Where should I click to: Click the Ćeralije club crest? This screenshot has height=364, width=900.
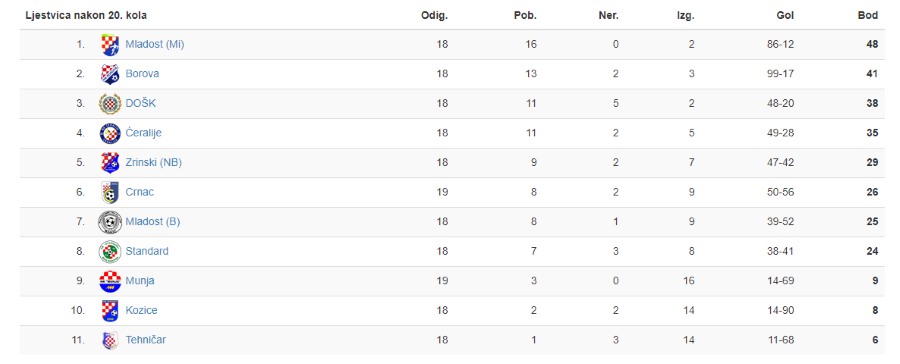110,133
